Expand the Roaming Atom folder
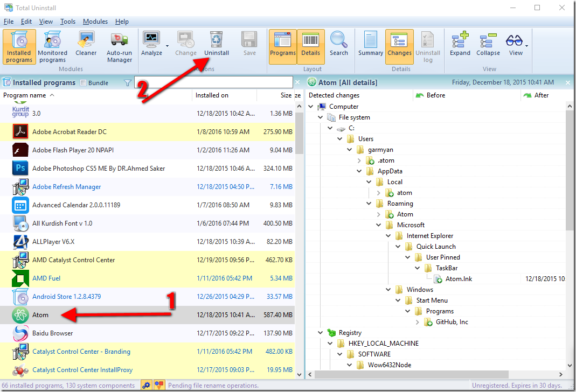The height and width of the screenshot is (392, 576). (379, 214)
